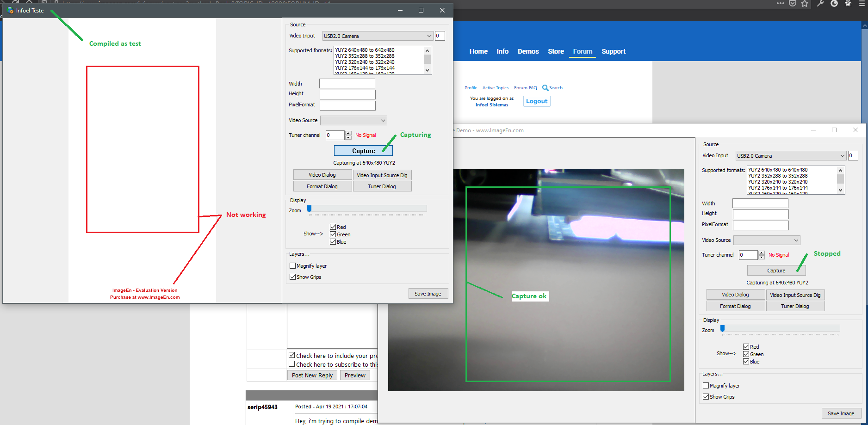Select 'YUY2 320x240 to 320x240' in Demo window
868x425 pixels.
pyautogui.click(x=778, y=182)
